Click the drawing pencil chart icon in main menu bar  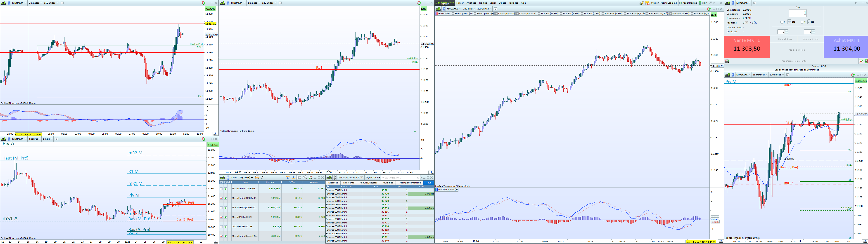[642, 3]
